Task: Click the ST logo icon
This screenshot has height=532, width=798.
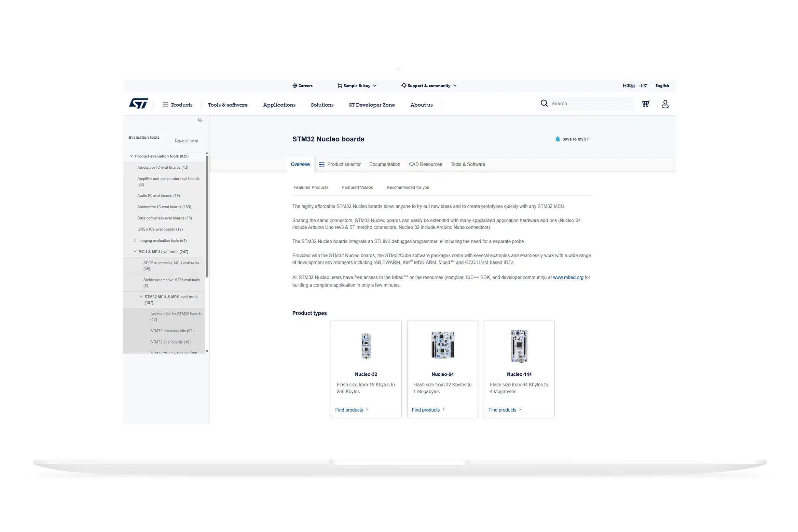Action: click(138, 103)
